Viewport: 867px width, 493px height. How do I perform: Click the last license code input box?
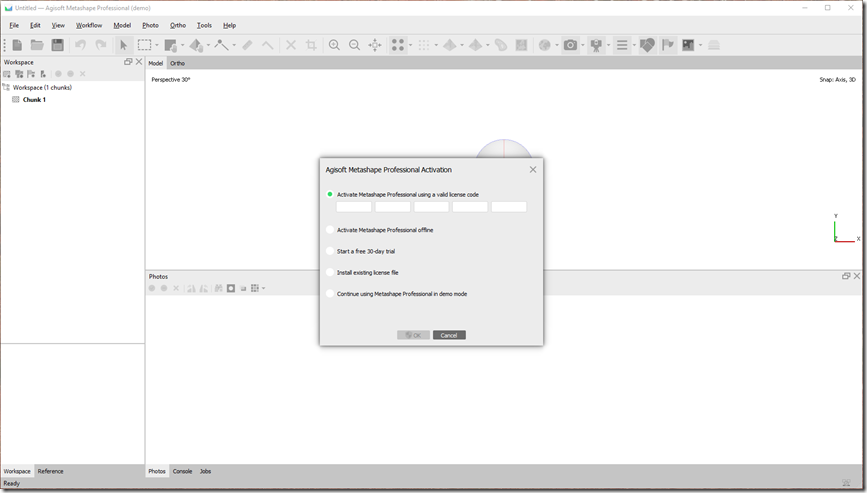(x=509, y=207)
